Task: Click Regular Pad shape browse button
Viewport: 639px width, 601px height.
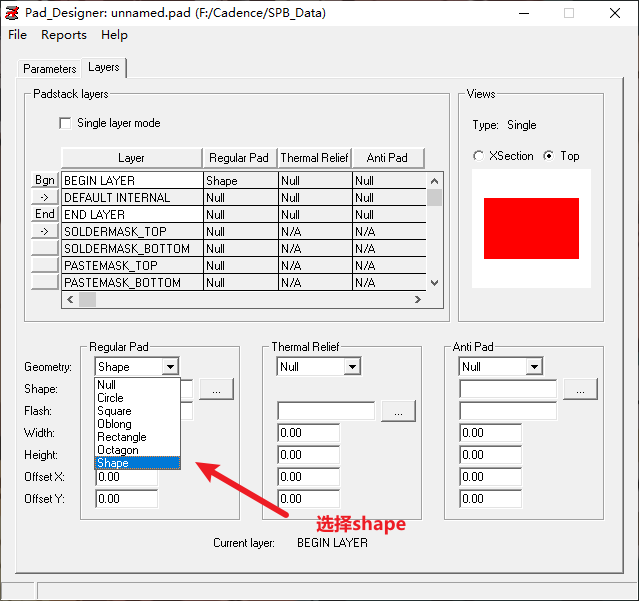Action: point(216,389)
